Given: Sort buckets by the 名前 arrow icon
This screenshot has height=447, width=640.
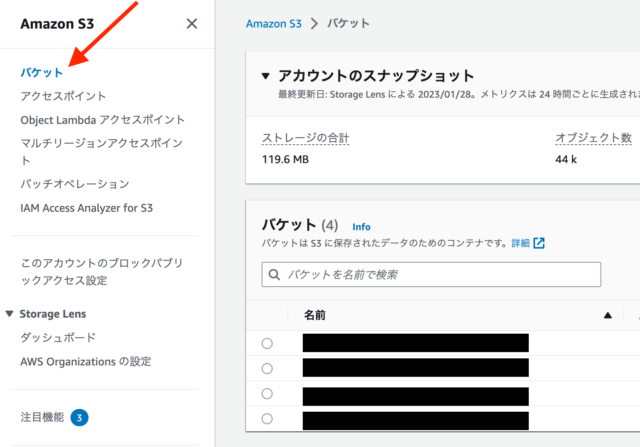Looking at the screenshot, I should [x=607, y=315].
